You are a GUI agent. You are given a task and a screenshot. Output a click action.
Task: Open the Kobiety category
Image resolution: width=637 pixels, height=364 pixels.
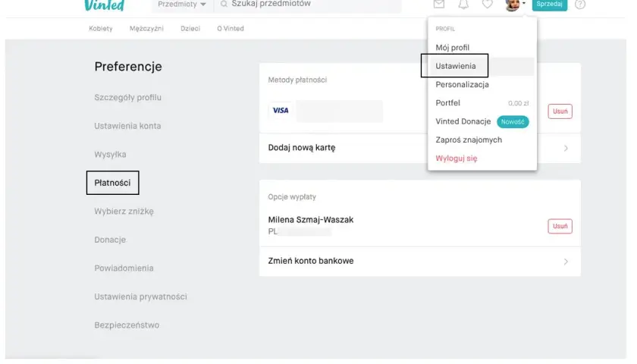101,29
